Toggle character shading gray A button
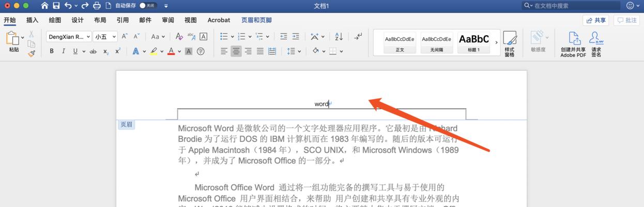 [x=189, y=51]
